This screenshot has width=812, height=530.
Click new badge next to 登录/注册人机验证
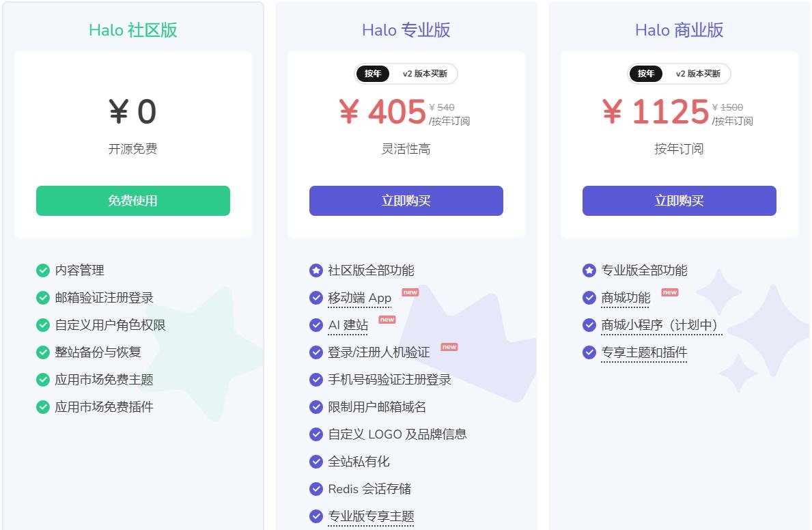pyautogui.click(x=449, y=347)
